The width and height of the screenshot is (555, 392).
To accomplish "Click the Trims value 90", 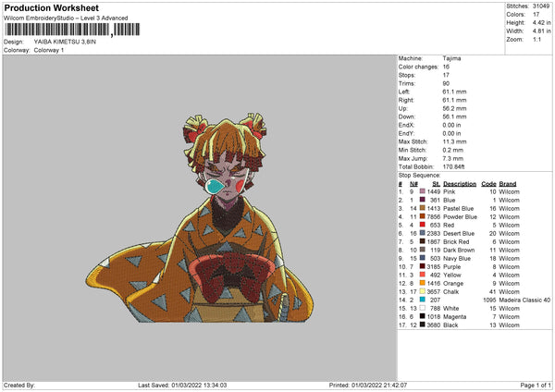I will pyautogui.click(x=446, y=83).
